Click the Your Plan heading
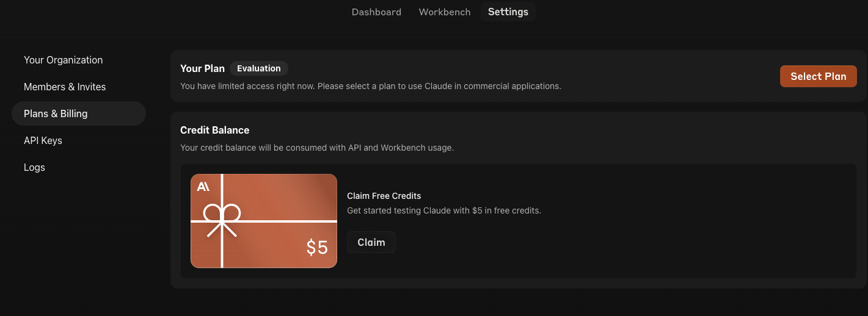 (202, 68)
